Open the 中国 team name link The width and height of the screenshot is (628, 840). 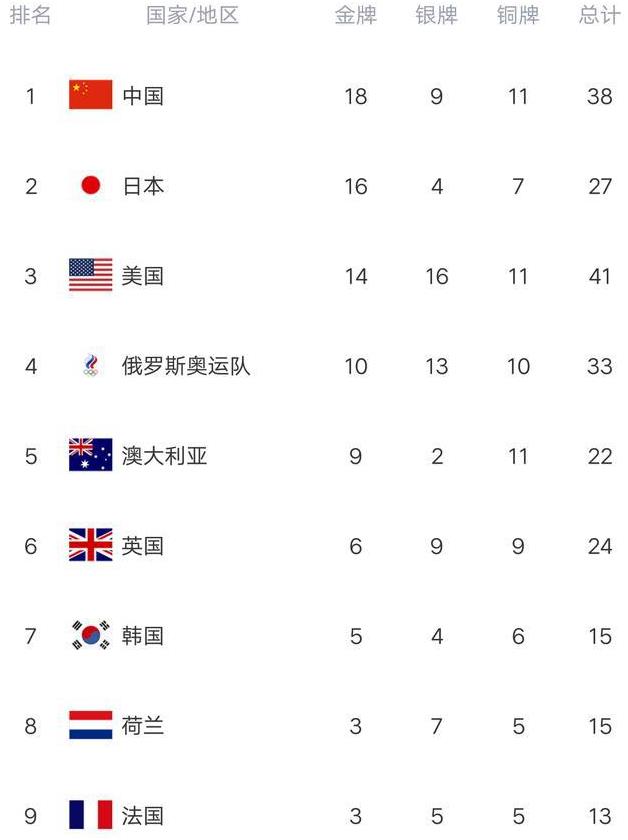point(142,96)
